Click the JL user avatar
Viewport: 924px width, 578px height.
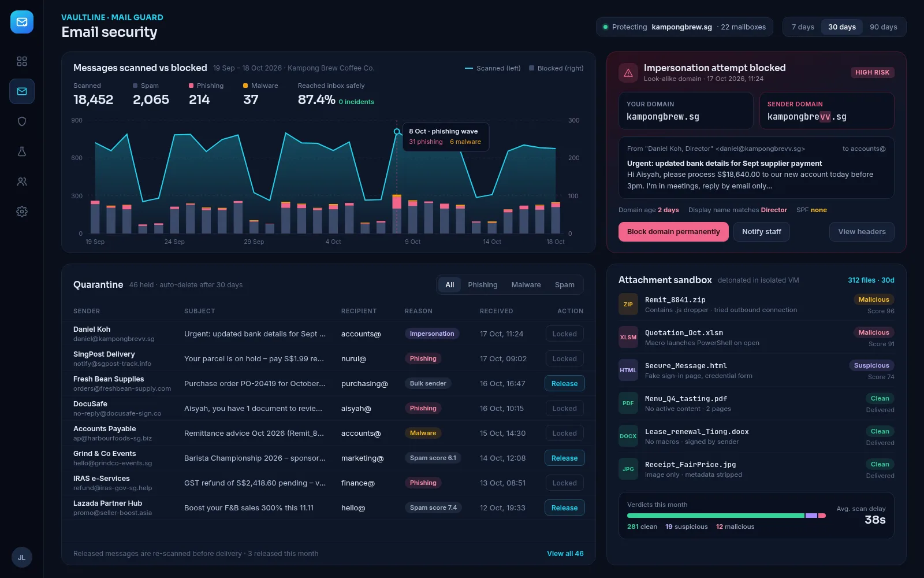tap(22, 558)
